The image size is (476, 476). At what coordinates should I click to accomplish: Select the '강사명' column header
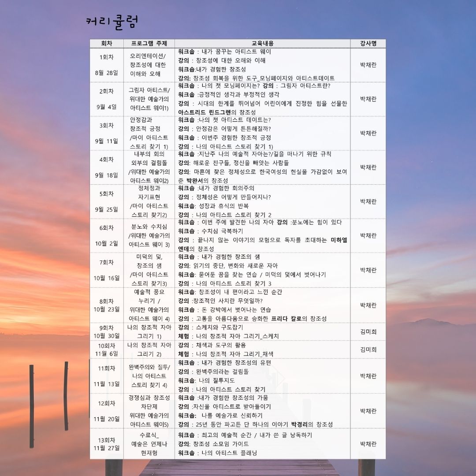[x=368, y=43]
